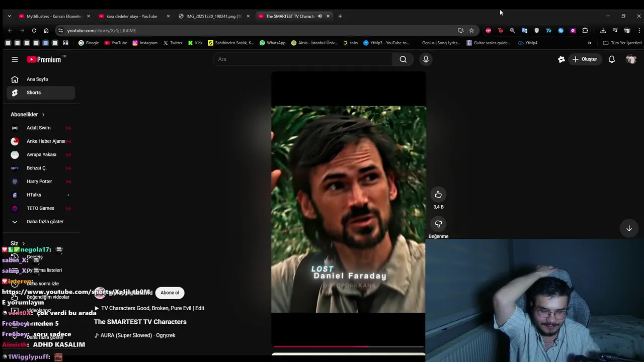Click the install app icon in address bar
The image size is (644, 362).
[x=460, y=30]
